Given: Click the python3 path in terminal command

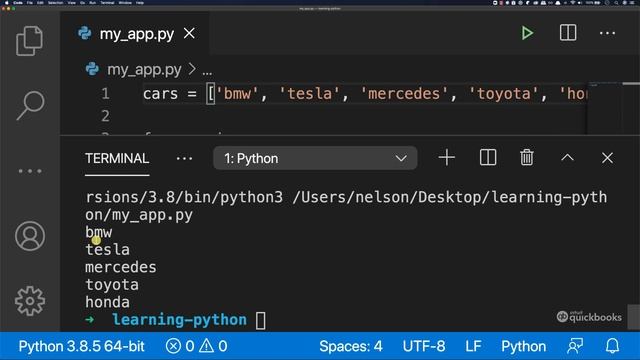Looking at the screenshot, I should click(184, 198).
